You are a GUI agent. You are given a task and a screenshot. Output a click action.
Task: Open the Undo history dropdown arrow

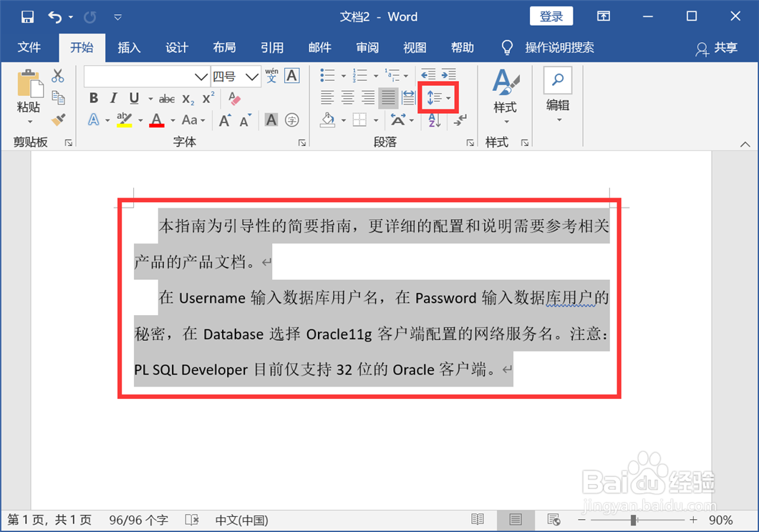coord(71,17)
